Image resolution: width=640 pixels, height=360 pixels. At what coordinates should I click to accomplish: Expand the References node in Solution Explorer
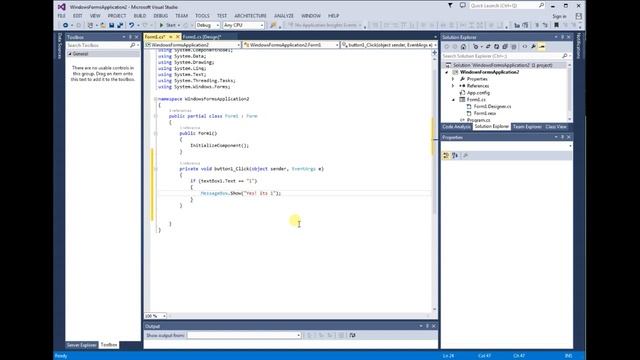tap(453, 86)
